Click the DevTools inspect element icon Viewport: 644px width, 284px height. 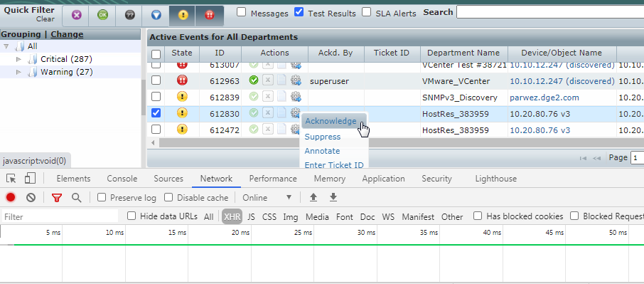[11, 179]
